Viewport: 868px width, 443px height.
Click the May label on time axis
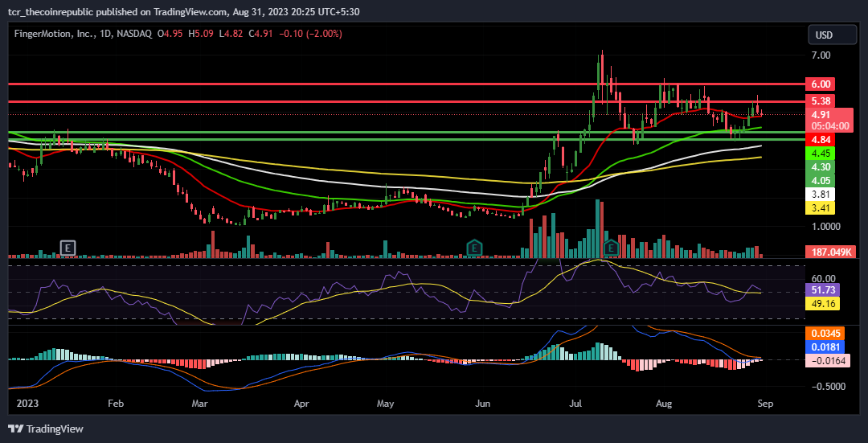point(385,403)
